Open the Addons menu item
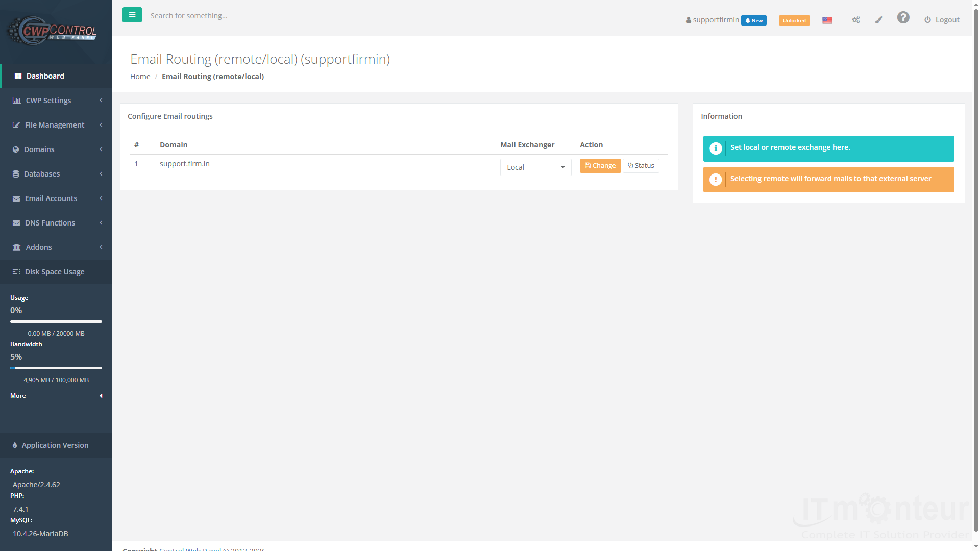 pos(56,247)
